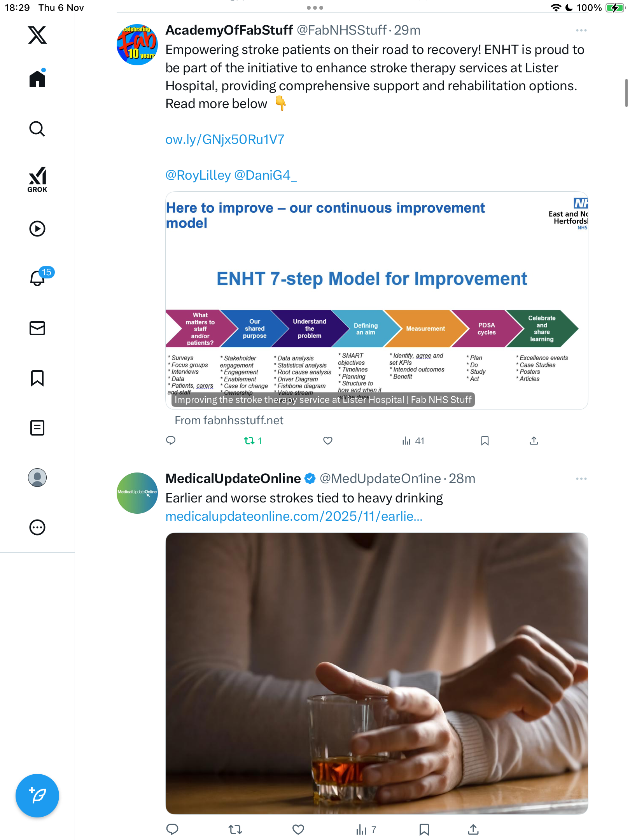Open the Bookmarks sidebar icon

37,378
